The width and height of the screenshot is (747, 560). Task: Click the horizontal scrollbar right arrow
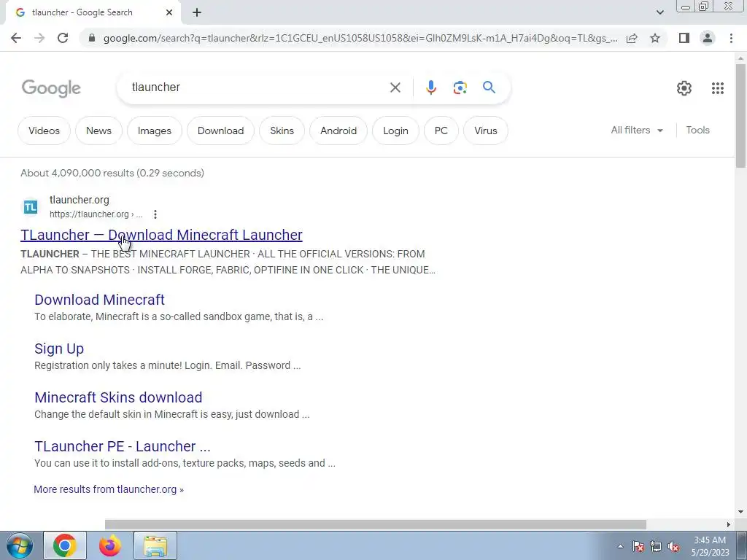pyautogui.click(x=729, y=524)
